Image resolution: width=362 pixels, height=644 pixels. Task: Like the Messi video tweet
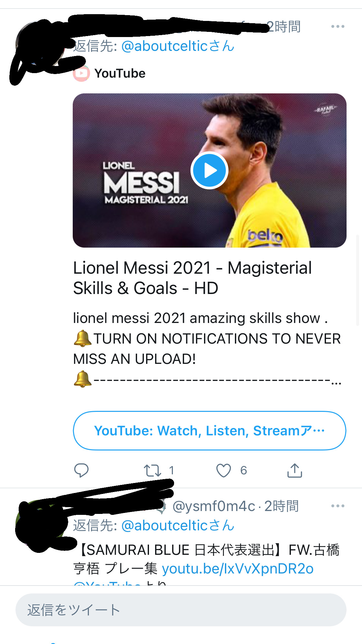tap(224, 470)
